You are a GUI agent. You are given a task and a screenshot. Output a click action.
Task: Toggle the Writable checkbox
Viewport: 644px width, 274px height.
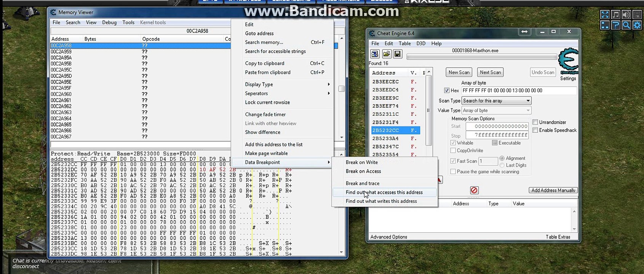tap(453, 143)
